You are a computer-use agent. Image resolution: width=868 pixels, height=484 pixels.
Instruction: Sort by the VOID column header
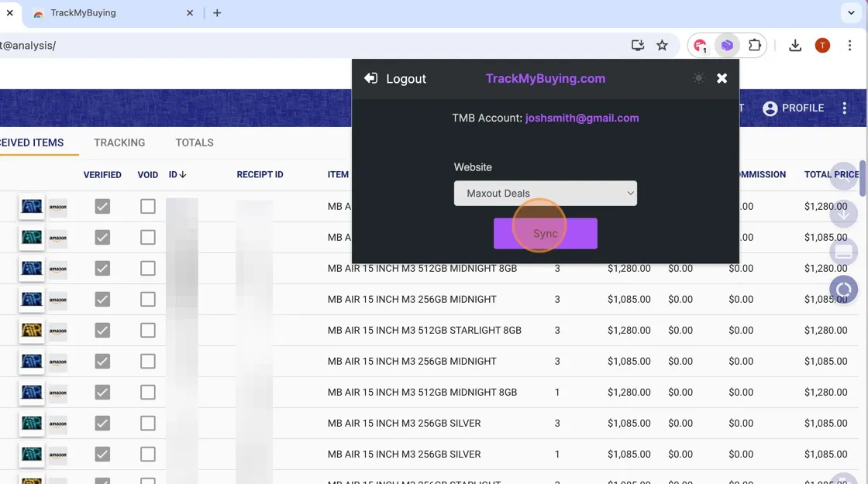(148, 175)
